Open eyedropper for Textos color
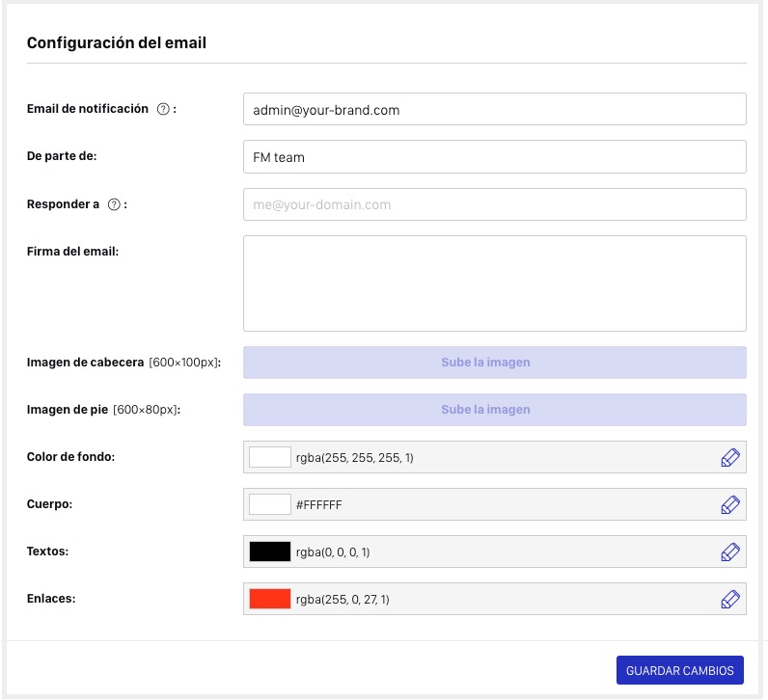Image resolution: width=768 pixels, height=700 pixels. tap(730, 552)
